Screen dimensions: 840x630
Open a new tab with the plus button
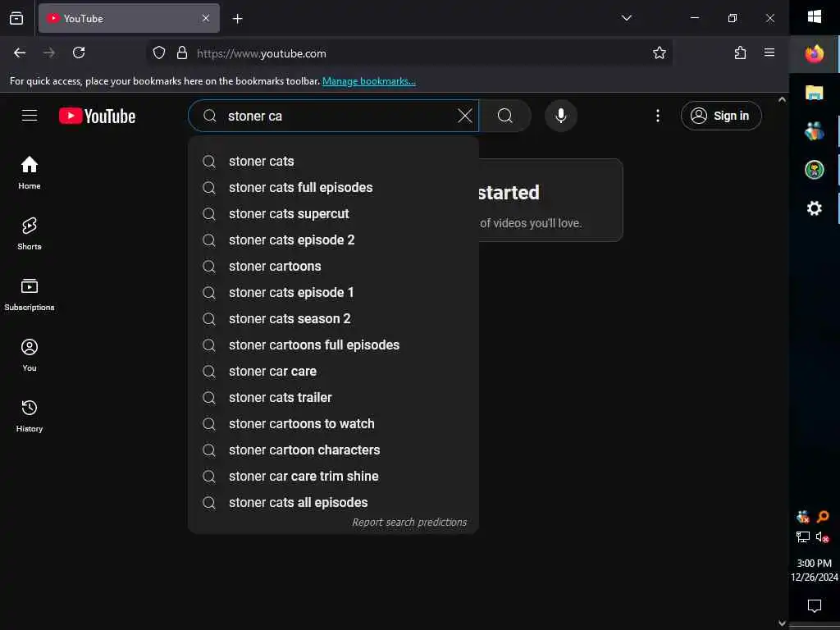pos(238,19)
